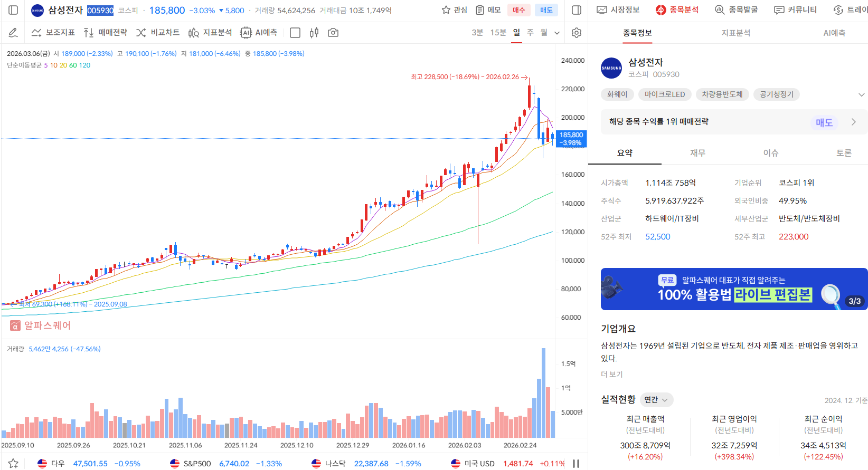Select the 주 weekly interval
The height and width of the screenshot is (470, 868).
[530, 33]
